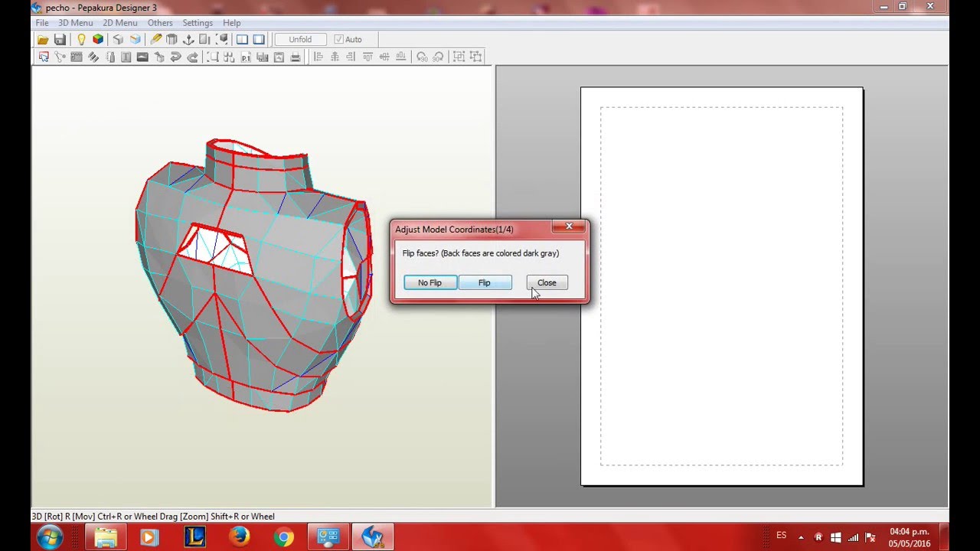Viewport: 980px width, 551px height.
Task: Click the undo arrow icon
Action: pyautogui.click(x=175, y=57)
